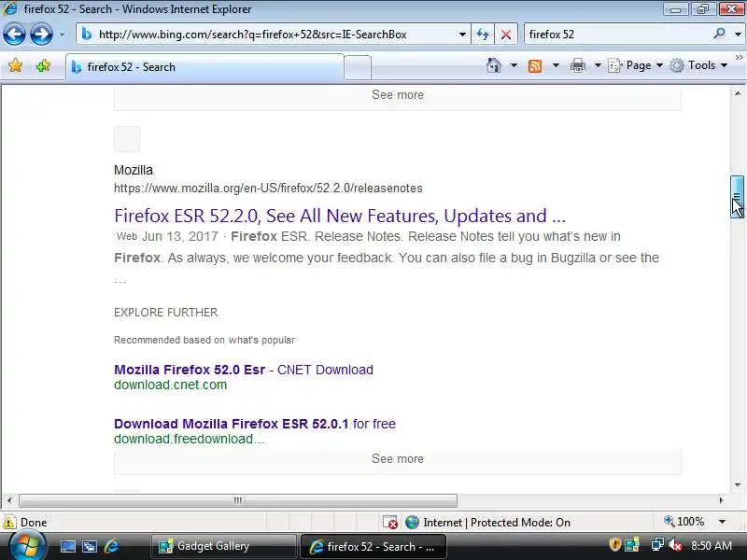Click the status bar warning icon

pos(9,523)
